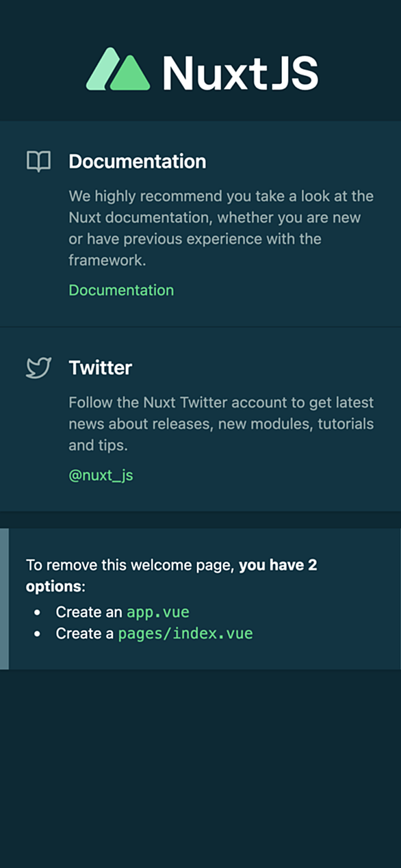Viewport: 401px width, 868px height.
Task: Click the "Create an" list item text
Action: tap(89, 611)
